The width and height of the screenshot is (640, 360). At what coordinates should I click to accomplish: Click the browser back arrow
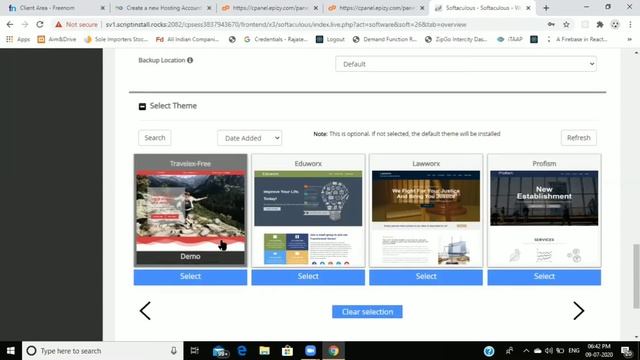[x=10, y=24]
